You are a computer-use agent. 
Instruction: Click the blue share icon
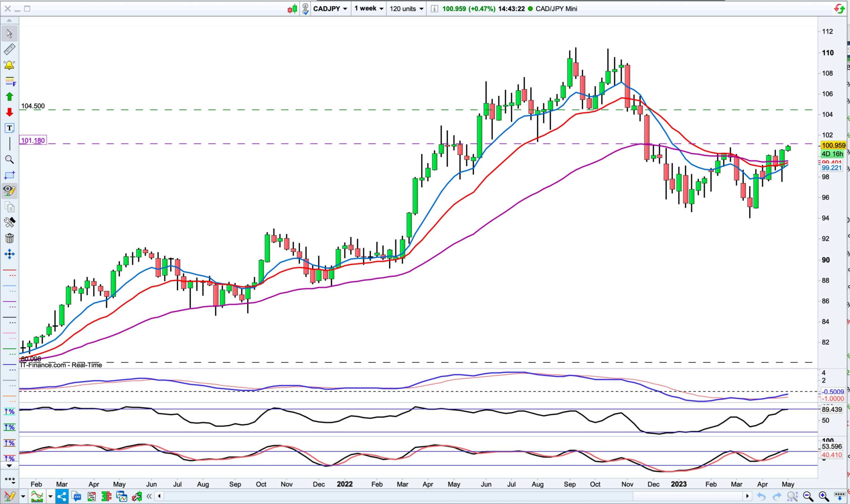click(61, 496)
